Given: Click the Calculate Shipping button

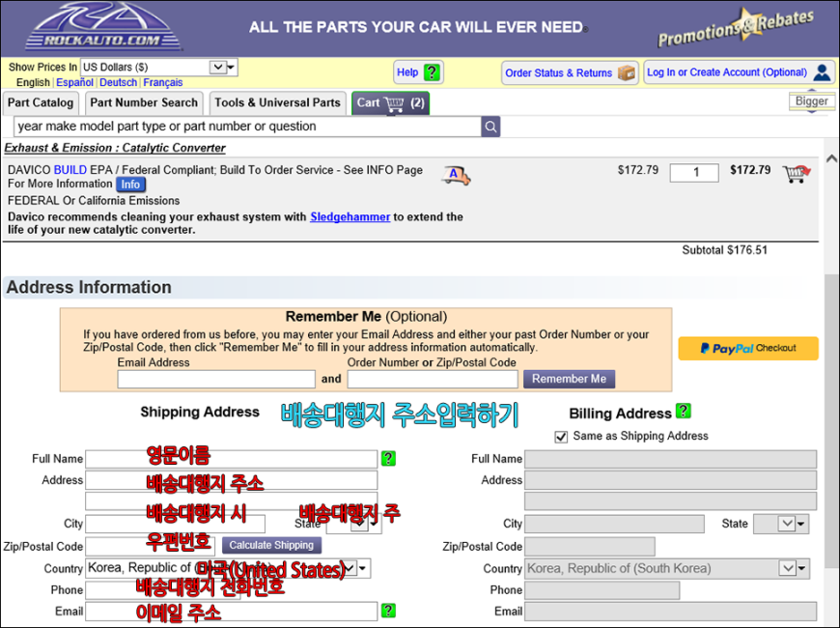Looking at the screenshot, I should (271, 546).
